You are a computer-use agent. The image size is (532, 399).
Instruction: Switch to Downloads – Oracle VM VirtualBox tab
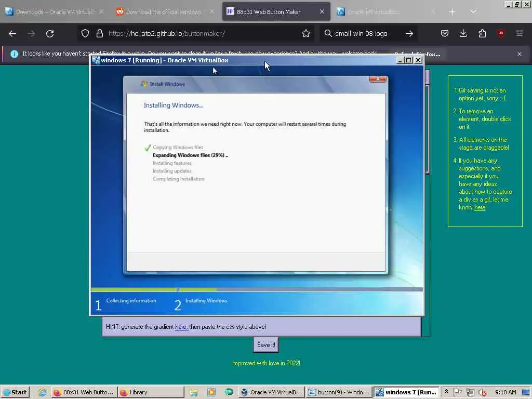pos(54,12)
